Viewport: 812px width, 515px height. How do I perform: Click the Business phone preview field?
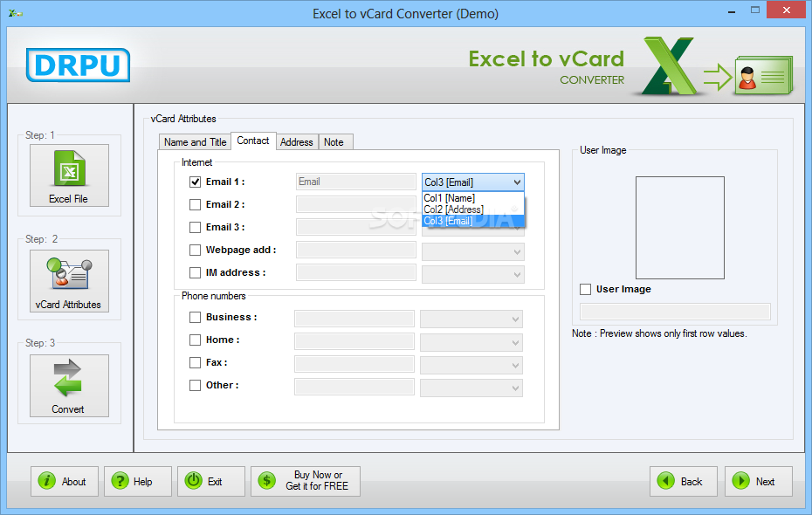pos(354,319)
